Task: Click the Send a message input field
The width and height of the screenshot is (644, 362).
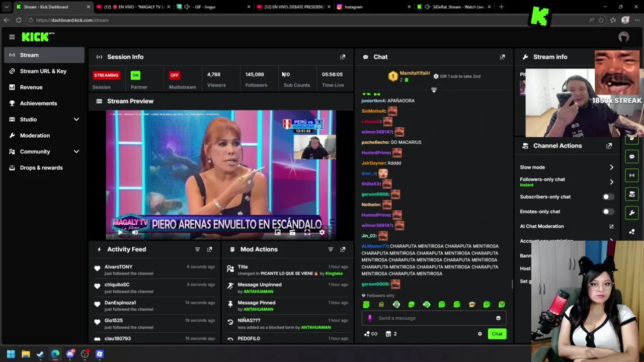Action: click(433, 318)
